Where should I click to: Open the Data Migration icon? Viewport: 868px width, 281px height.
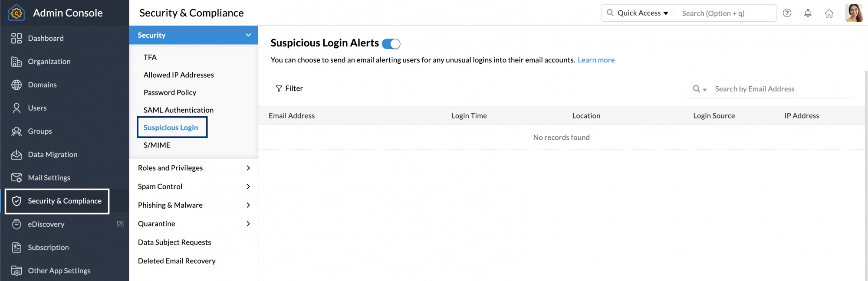[16, 154]
